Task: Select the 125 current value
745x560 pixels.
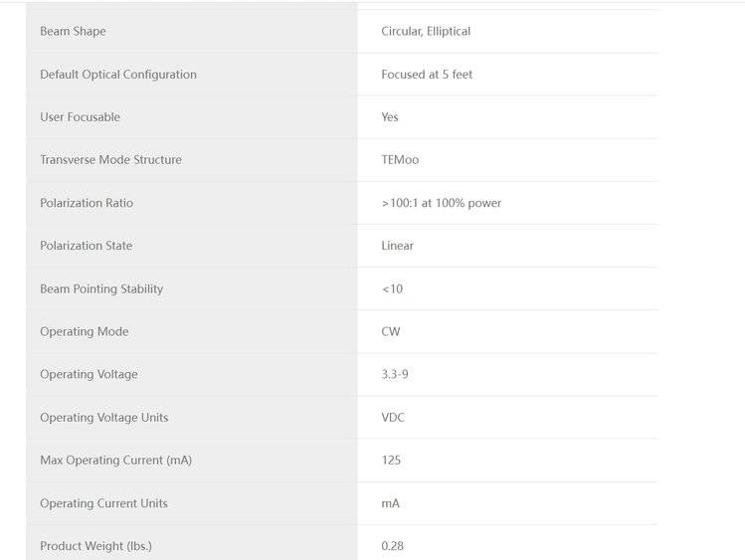Action: point(391,461)
